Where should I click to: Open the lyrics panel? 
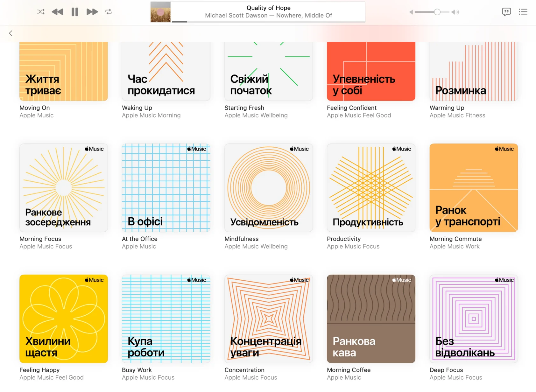point(506,12)
